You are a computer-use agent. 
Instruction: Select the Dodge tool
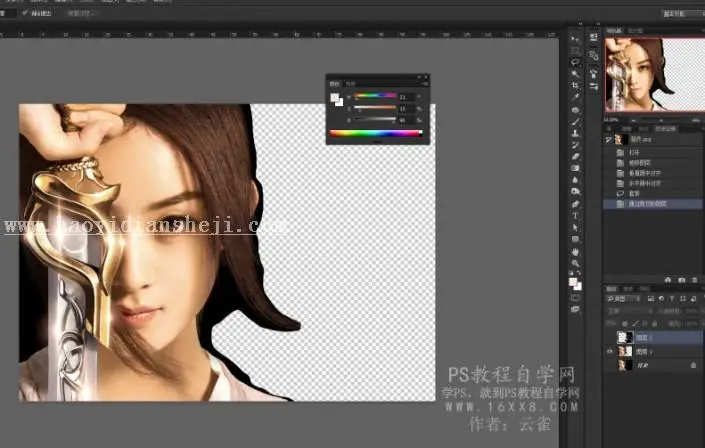coord(575,192)
